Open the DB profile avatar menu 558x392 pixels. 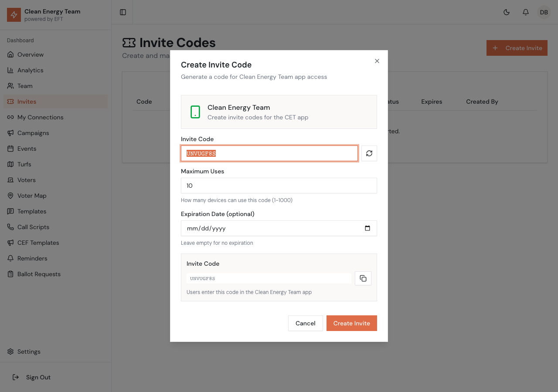tap(544, 12)
